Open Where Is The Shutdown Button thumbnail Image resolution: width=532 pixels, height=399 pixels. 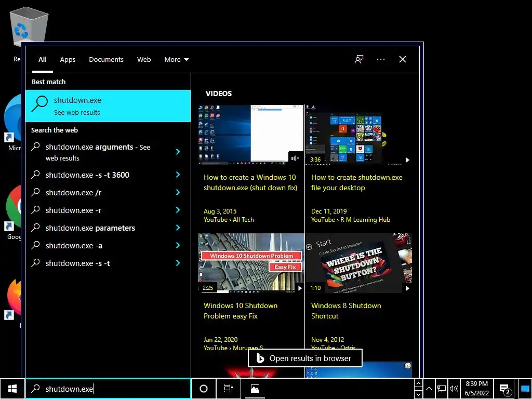tap(358, 263)
